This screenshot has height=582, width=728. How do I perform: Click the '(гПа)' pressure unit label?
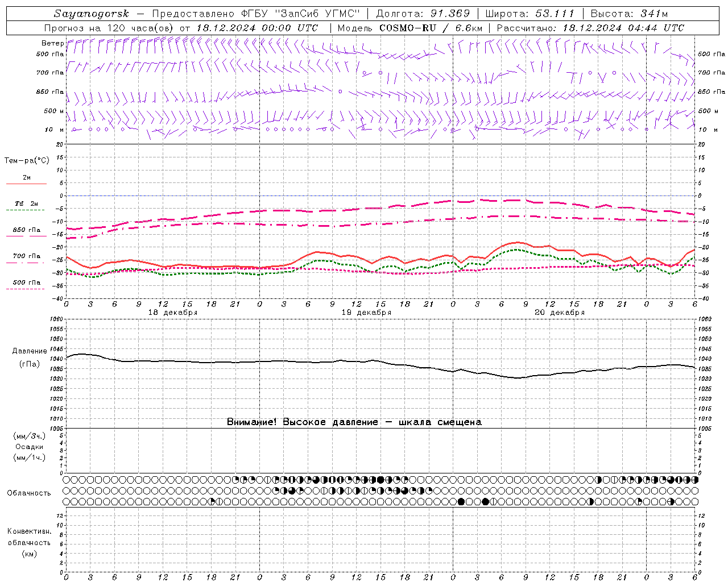pyautogui.click(x=30, y=364)
